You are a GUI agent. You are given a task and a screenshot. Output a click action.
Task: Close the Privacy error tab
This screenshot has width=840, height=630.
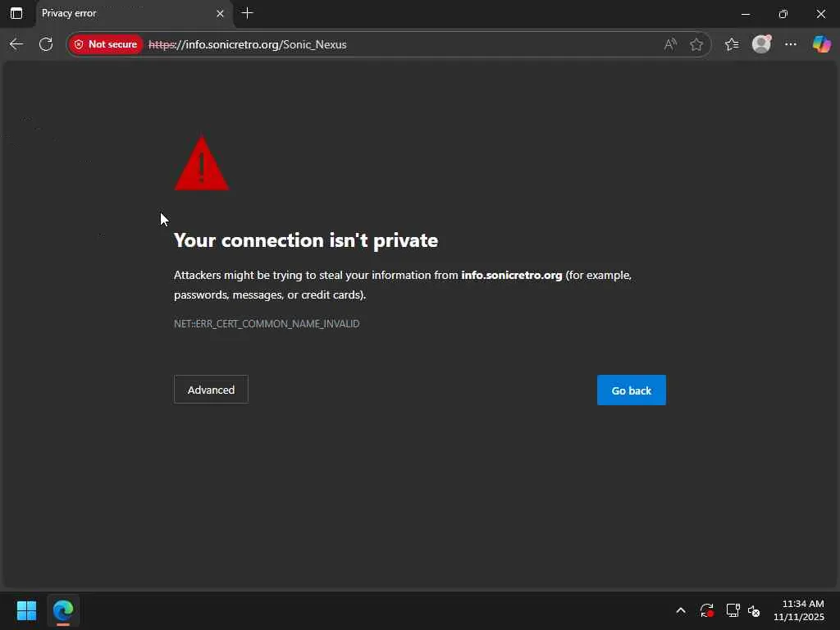220,13
